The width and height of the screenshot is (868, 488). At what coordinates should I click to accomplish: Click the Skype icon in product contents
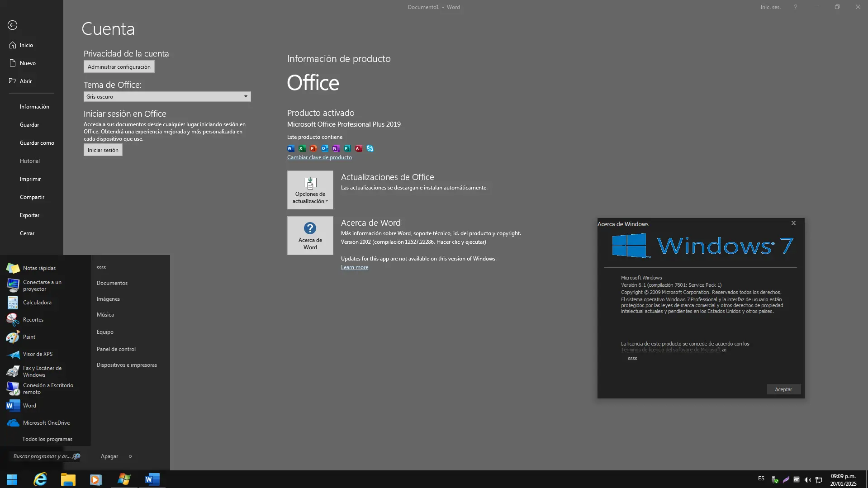pos(370,148)
